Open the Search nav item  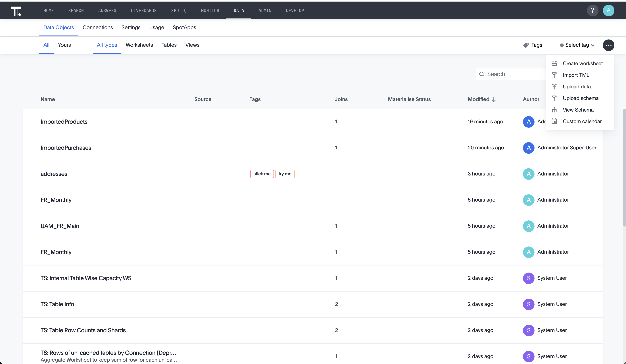[76, 11]
